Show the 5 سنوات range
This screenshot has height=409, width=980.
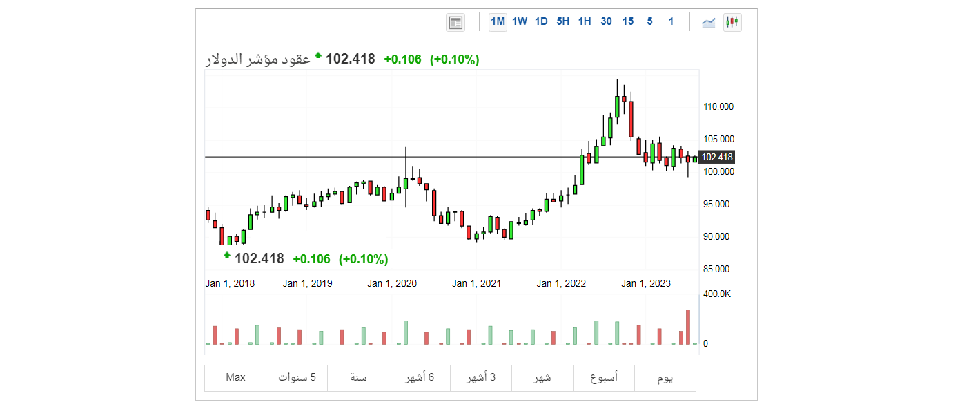(x=297, y=377)
